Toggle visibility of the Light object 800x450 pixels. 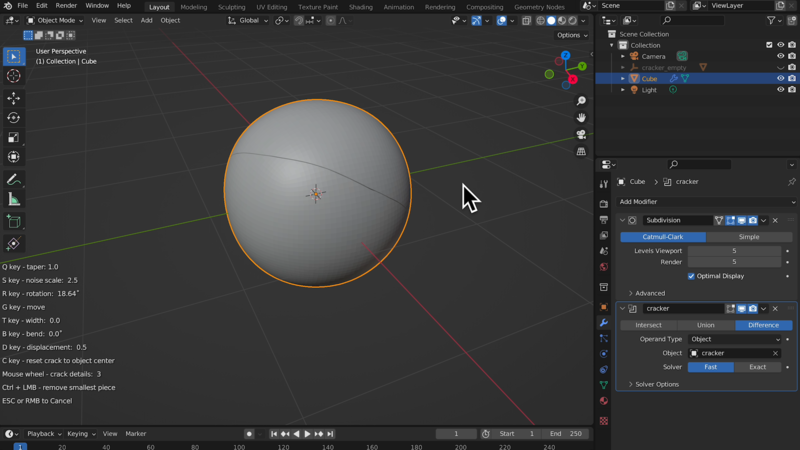click(781, 90)
